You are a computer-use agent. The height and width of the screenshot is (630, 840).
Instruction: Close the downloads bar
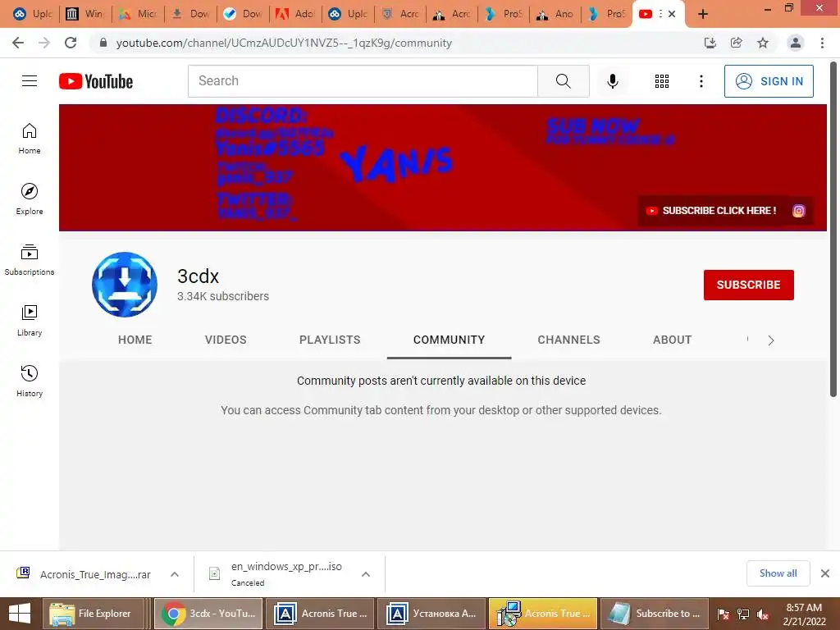825,573
